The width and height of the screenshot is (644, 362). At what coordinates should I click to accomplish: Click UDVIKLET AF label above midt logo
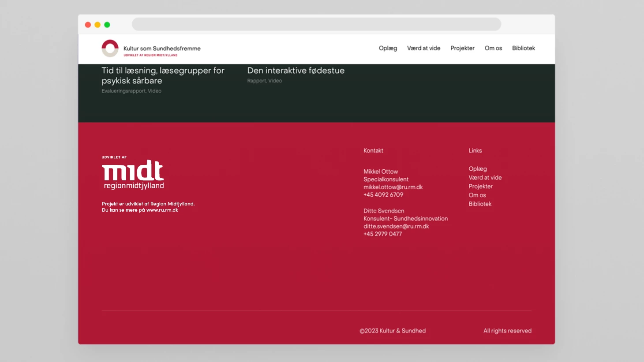click(x=114, y=157)
